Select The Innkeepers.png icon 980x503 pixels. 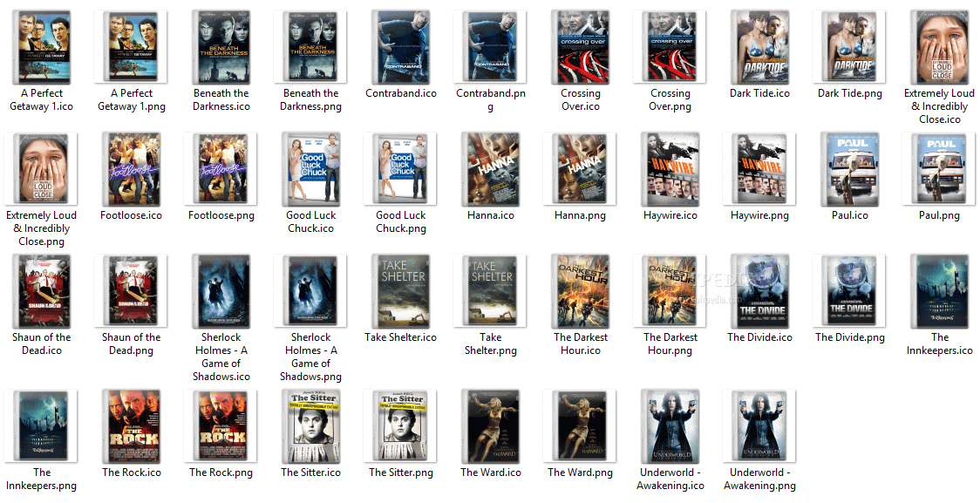[x=41, y=426]
